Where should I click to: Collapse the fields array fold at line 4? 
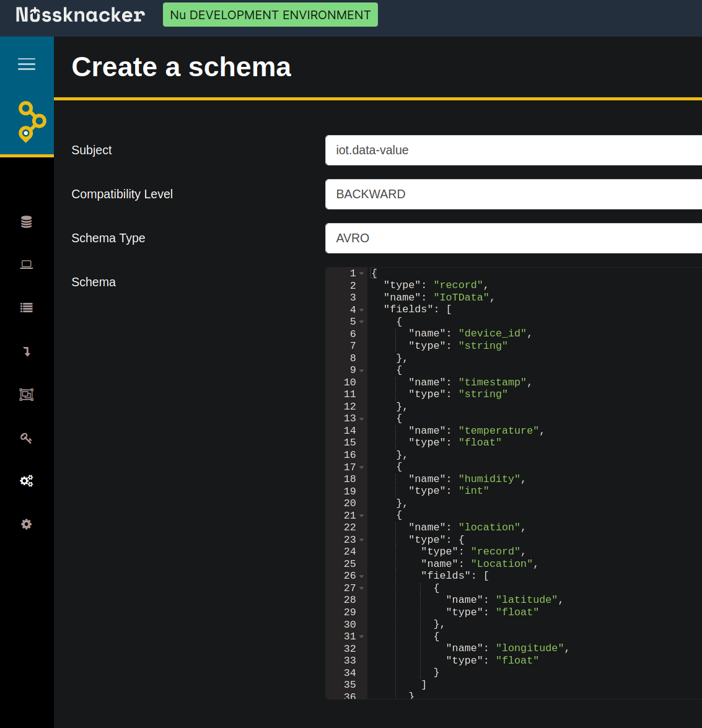point(362,310)
